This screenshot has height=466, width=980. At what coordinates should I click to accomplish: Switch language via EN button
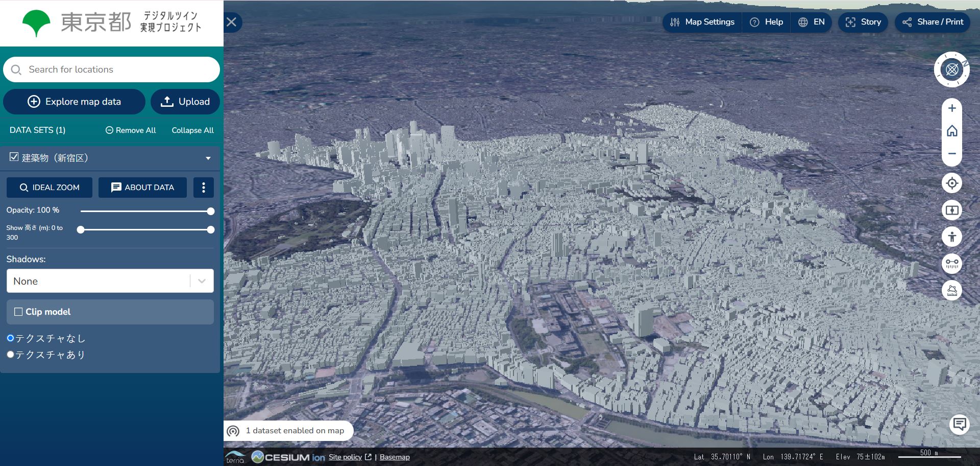point(812,22)
